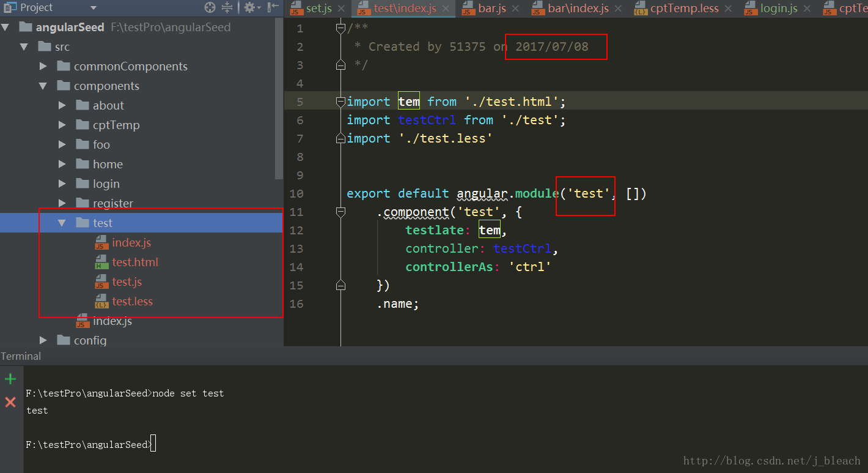Image resolution: width=868 pixels, height=473 pixels.
Task: Expand the config folder
Action: pos(43,340)
